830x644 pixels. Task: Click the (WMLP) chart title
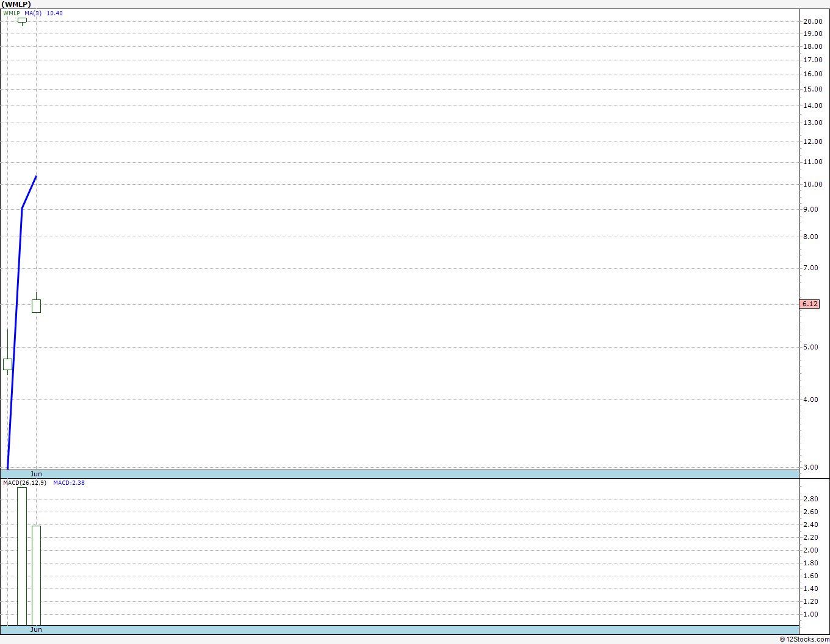pyautogui.click(x=16, y=4)
